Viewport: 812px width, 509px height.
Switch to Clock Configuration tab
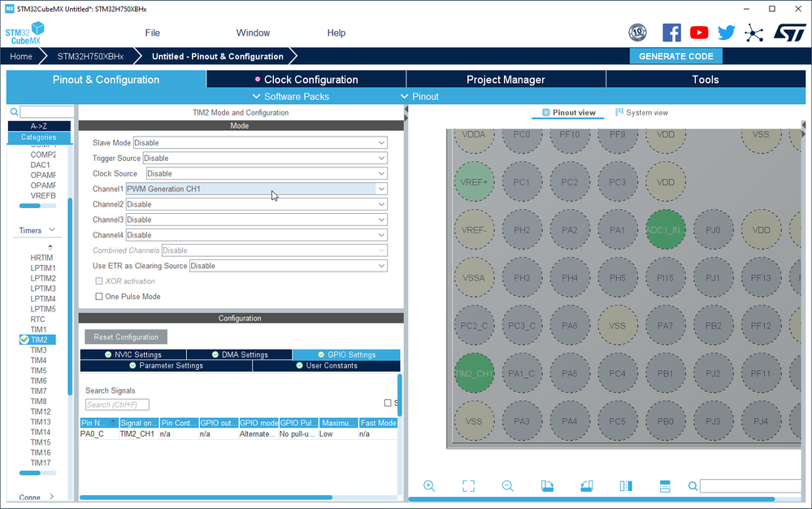tap(306, 79)
